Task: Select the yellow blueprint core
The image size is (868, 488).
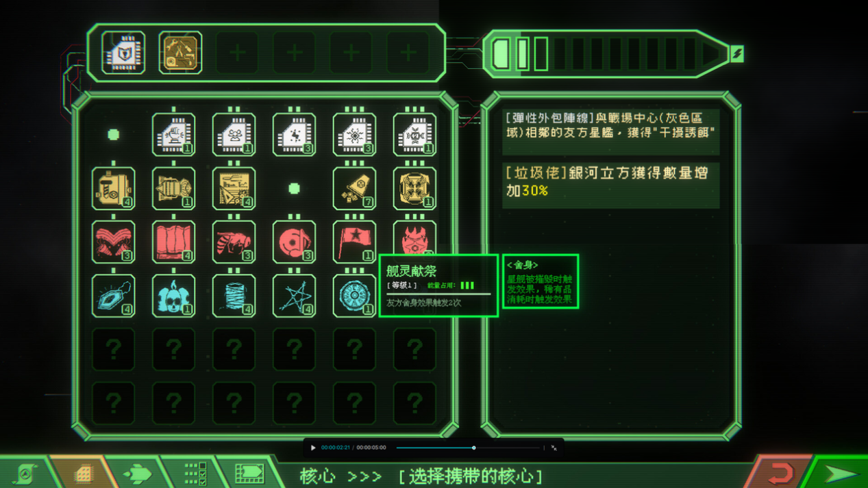Action: point(234,188)
